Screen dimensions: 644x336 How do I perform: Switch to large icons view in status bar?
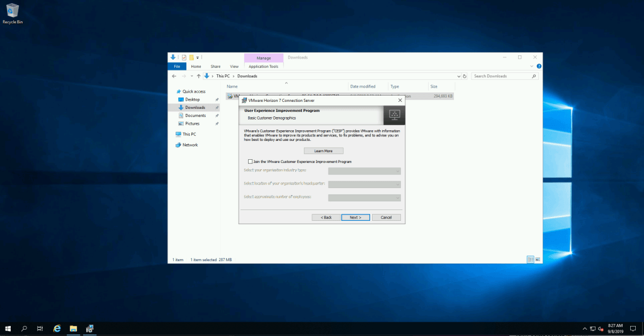coord(537,259)
